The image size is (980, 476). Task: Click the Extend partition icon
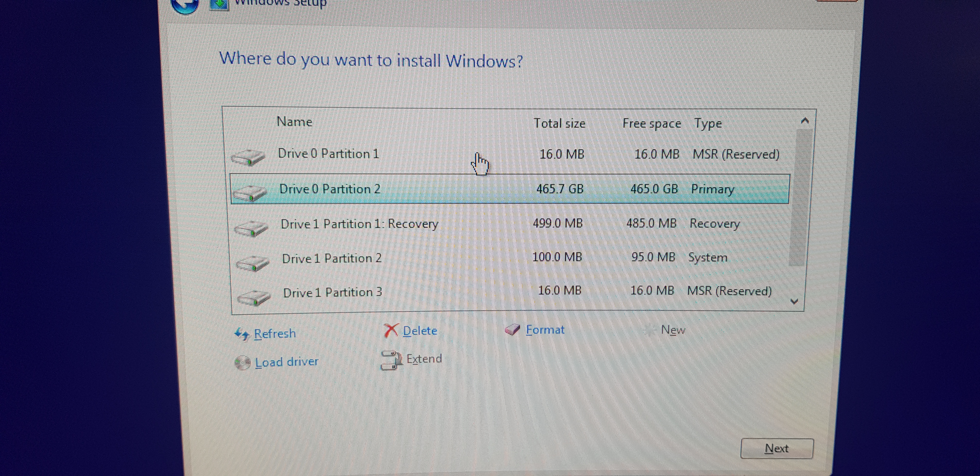392,360
